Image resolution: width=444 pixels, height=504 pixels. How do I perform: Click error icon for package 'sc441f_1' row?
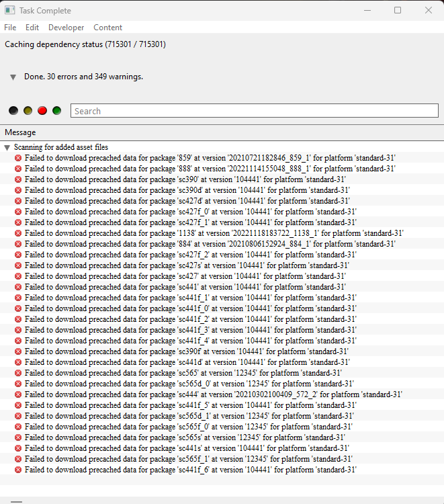tap(18, 298)
